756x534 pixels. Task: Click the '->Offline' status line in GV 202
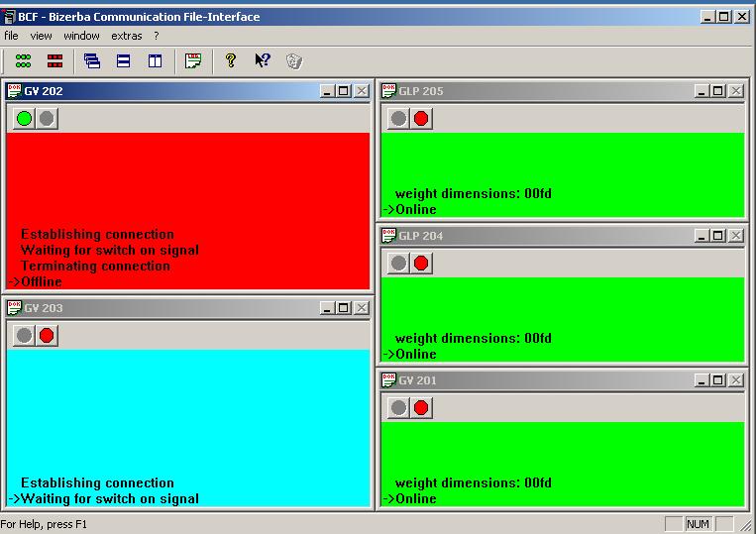(36, 281)
